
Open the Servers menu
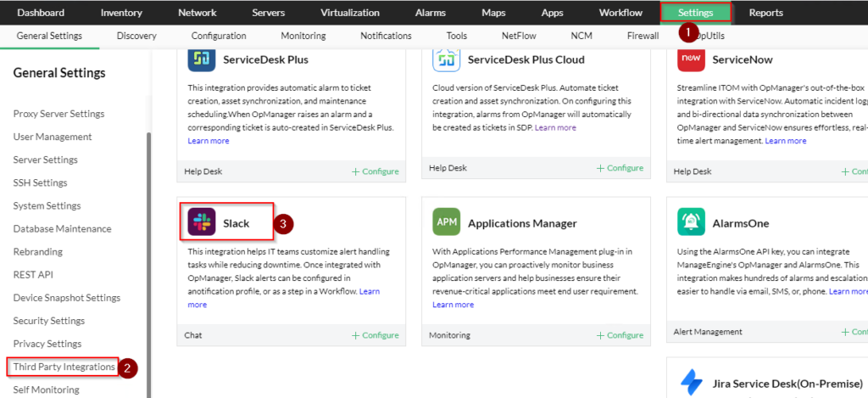pos(269,13)
